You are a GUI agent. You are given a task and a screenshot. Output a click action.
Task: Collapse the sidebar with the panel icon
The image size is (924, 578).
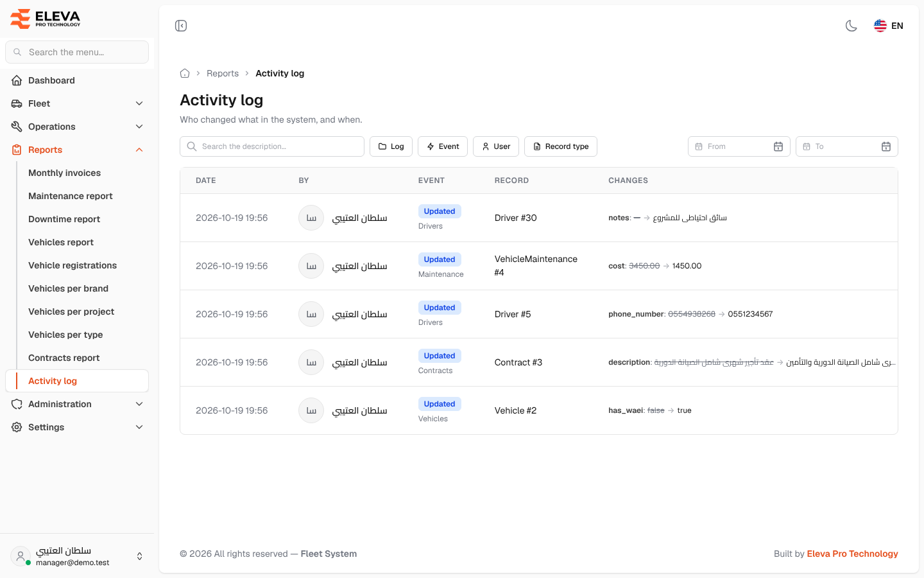pos(181,26)
